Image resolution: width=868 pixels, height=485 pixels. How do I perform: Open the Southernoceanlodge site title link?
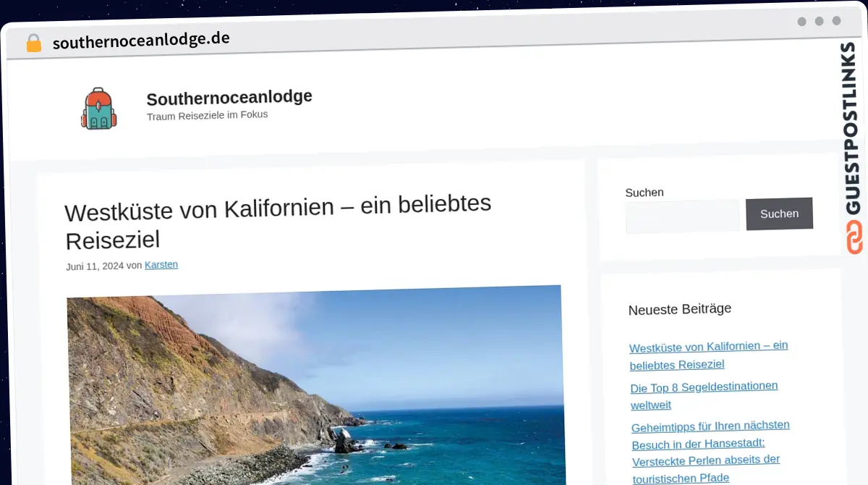[229, 97]
